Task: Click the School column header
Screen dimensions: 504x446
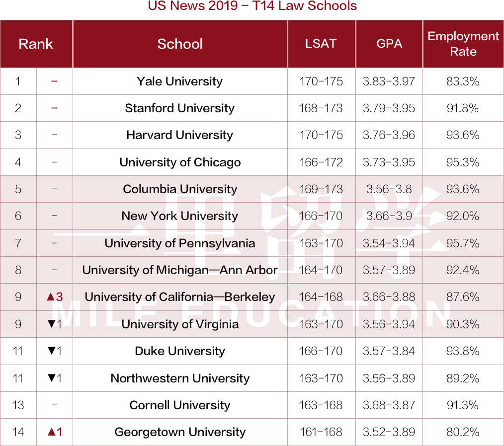Action: click(180, 44)
